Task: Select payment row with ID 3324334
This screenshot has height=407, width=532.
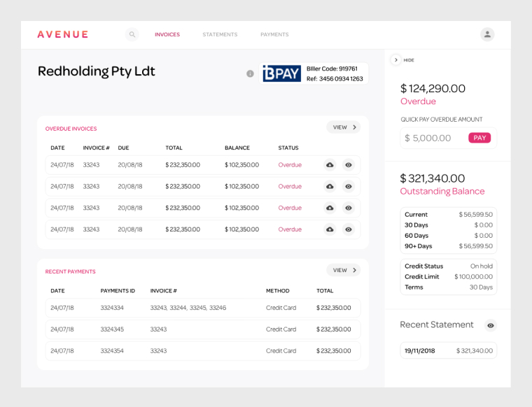Action: (x=202, y=308)
